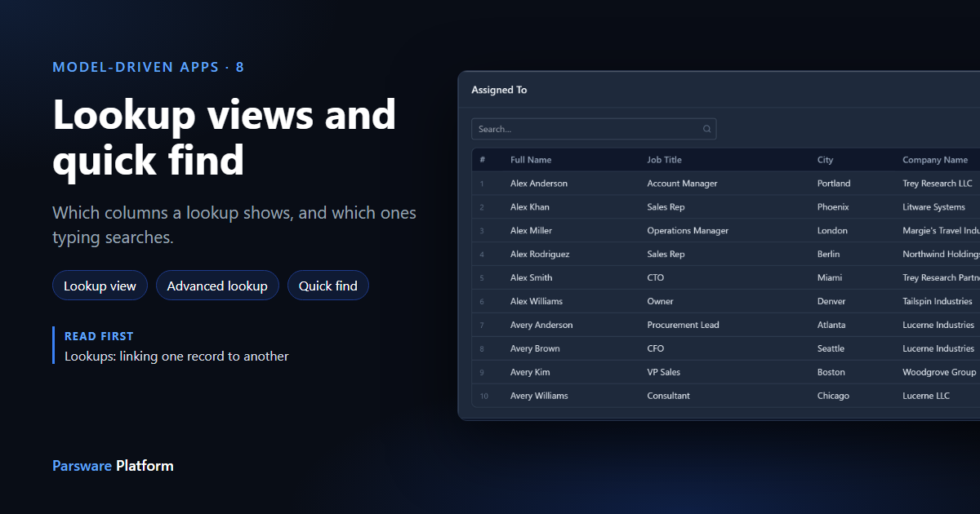This screenshot has width=980, height=514.
Task: Select the Alex Rodriguez row
Action: pos(726,255)
